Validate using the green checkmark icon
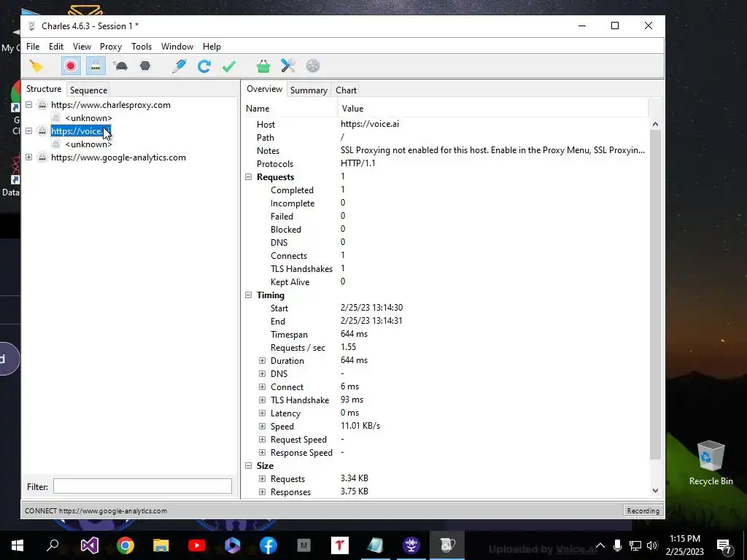This screenshot has height=560, width=747. [229, 66]
